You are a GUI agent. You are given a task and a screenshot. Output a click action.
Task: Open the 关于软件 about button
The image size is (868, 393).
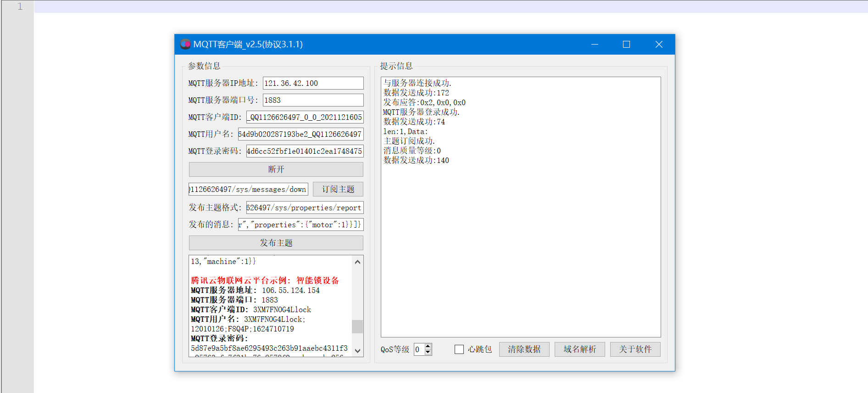(x=635, y=349)
